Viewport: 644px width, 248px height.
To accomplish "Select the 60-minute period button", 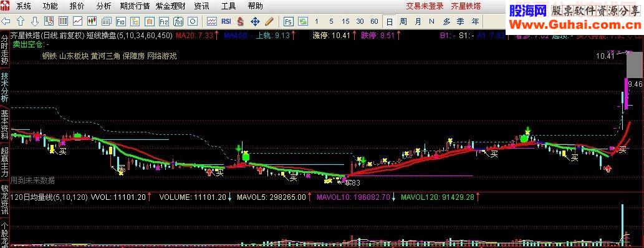I will [x=374, y=21].
